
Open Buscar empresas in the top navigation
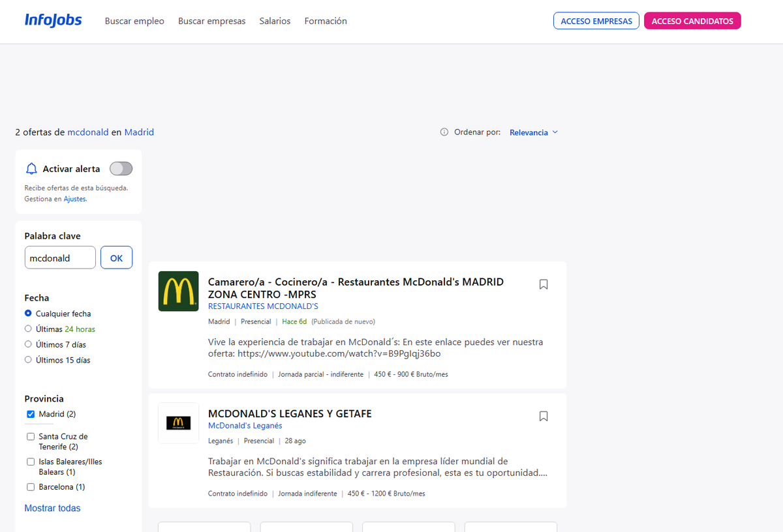coord(212,21)
